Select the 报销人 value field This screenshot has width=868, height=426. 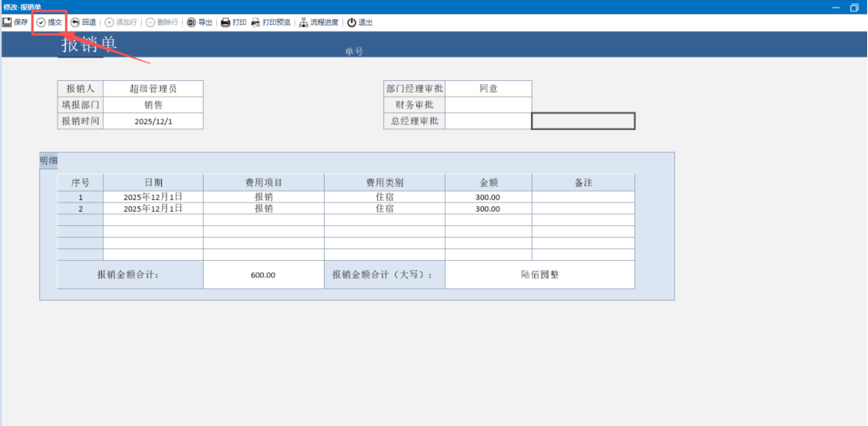click(153, 88)
